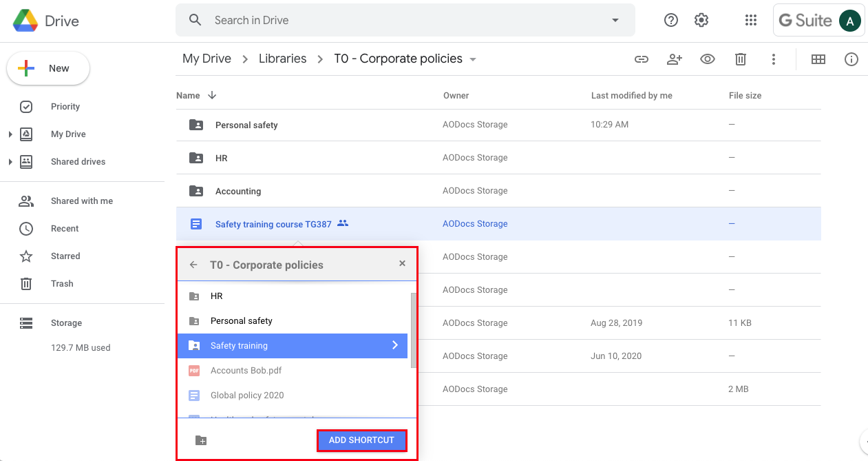Open the More actions three-dot menu
868x461 pixels.
[774, 59]
